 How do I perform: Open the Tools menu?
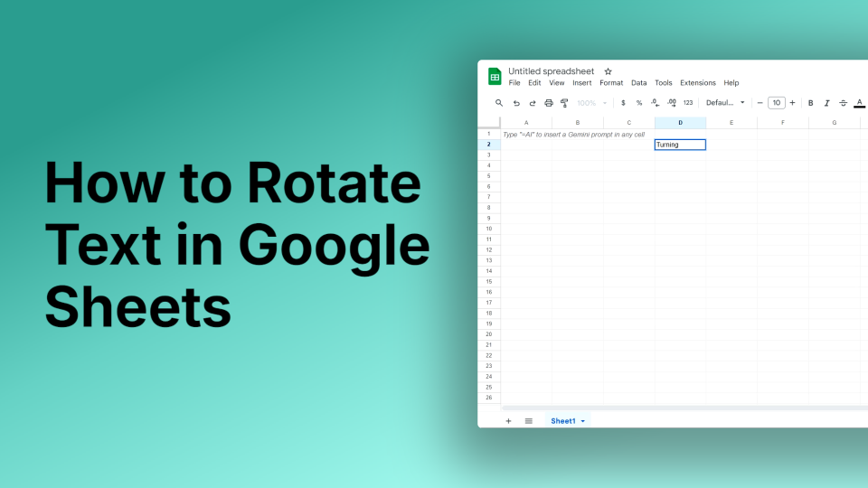(x=663, y=83)
